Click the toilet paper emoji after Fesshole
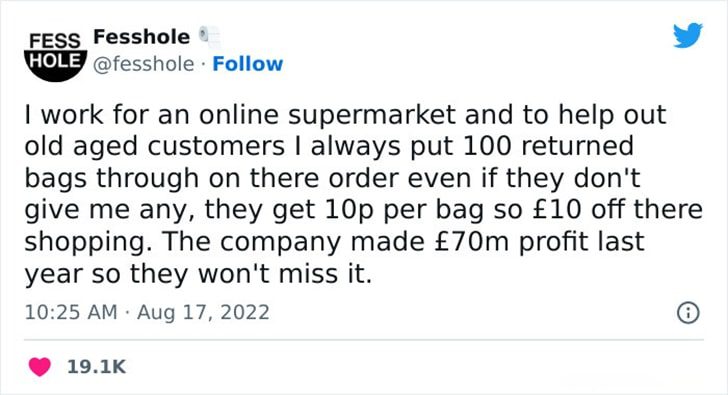Screen dimensions: 728x395 (209, 37)
